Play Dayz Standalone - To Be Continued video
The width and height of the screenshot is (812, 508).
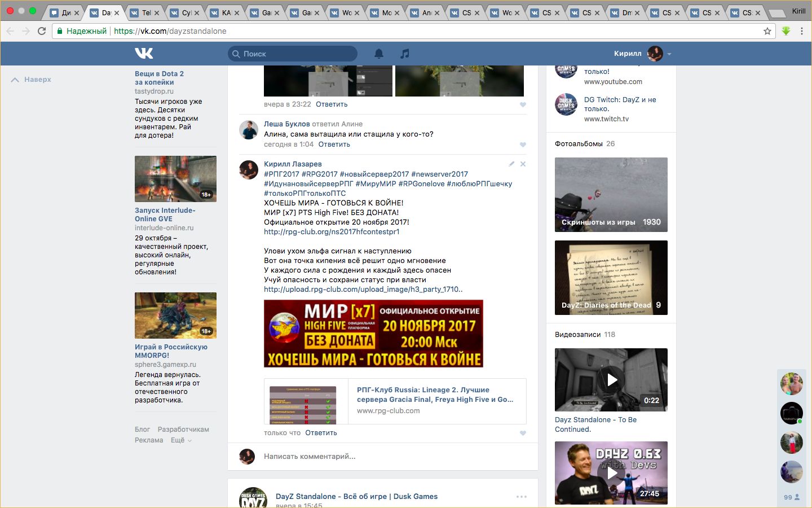[x=611, y=380]
